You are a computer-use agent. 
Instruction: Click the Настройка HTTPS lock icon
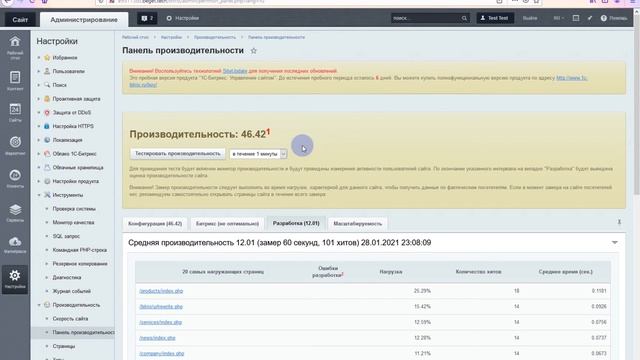[x=47, y=126]
